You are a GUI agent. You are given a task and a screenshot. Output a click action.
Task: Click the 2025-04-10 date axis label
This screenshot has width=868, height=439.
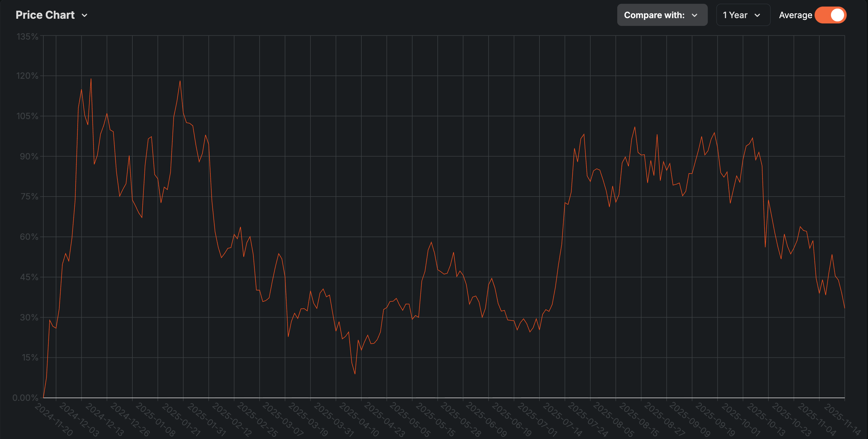[x=359, y=419]
